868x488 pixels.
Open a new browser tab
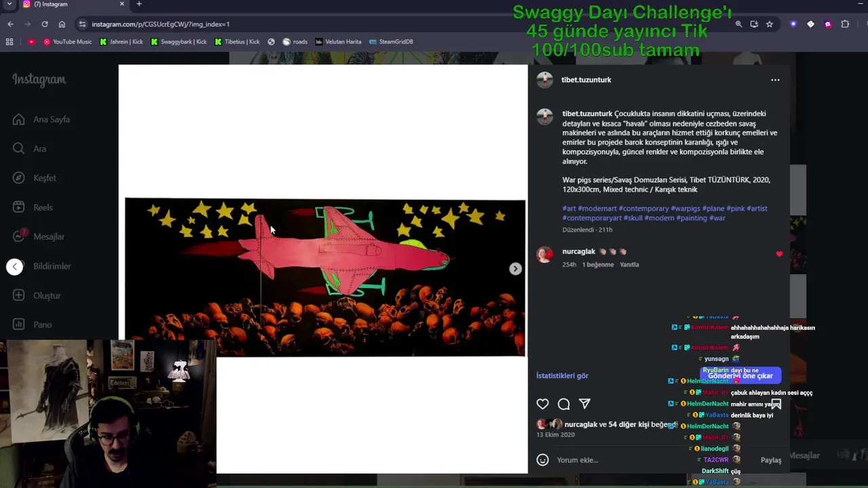pos(139,4)
